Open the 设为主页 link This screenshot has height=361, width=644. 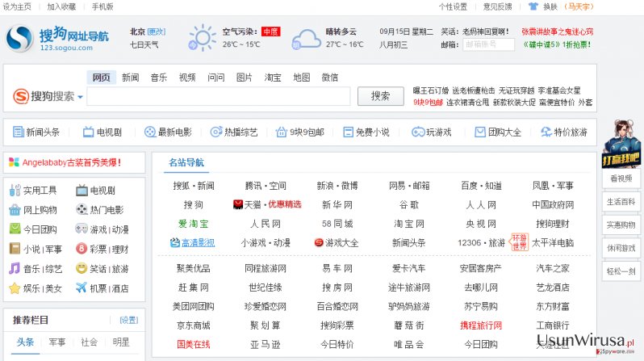[17, 6]
